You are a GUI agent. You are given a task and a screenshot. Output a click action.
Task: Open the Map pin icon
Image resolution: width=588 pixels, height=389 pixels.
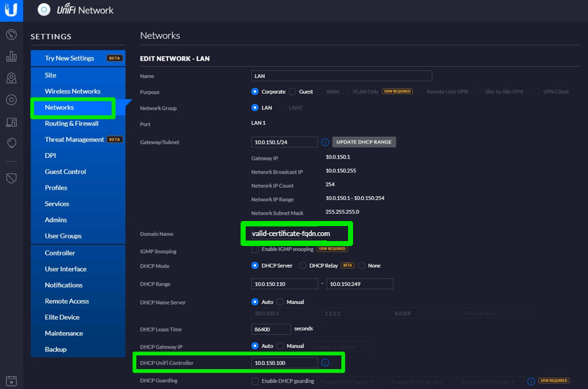11,78
